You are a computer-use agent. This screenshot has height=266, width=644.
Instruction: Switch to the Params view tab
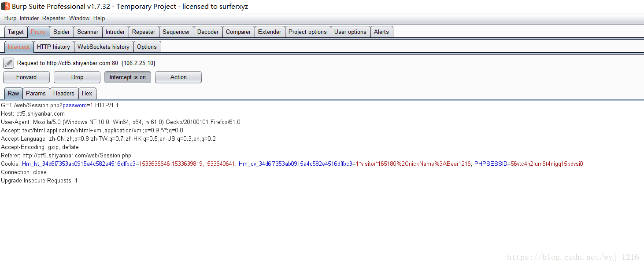pos(36,93)
